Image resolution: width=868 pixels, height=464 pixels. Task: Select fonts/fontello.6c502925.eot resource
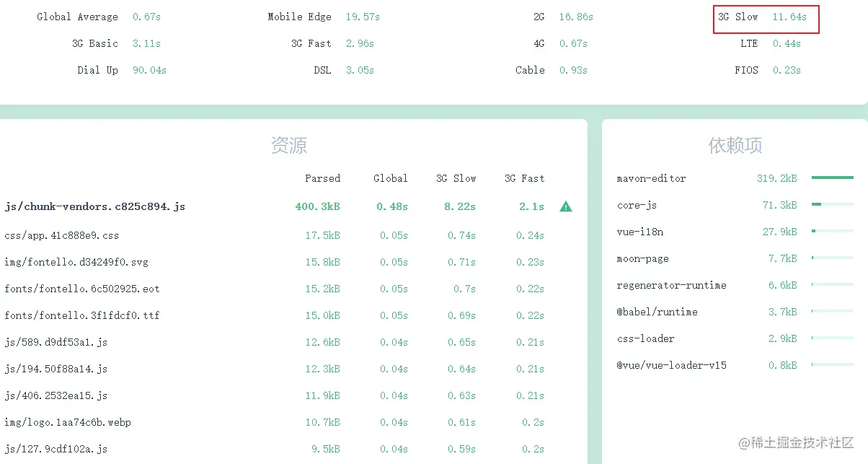(x=82, y=289)
